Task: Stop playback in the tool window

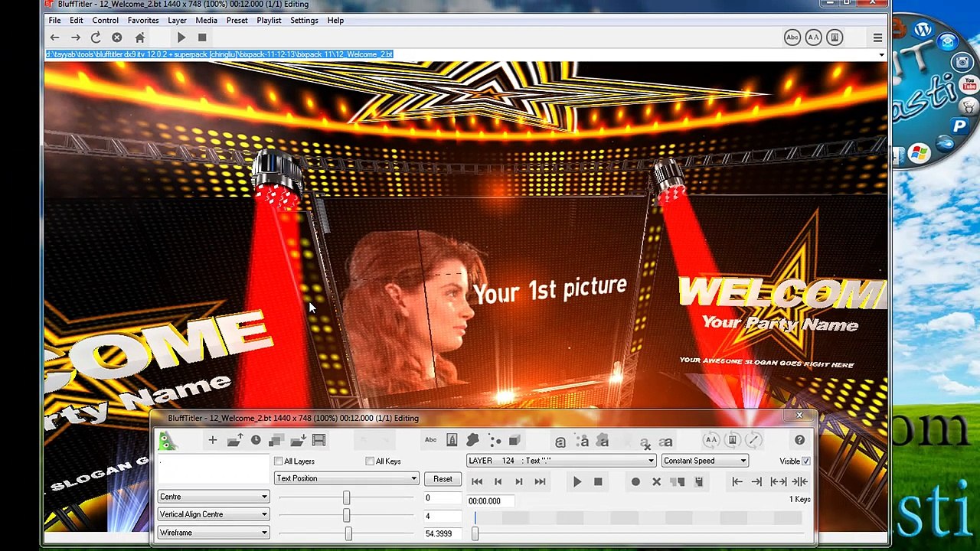Action: (598, 481)
